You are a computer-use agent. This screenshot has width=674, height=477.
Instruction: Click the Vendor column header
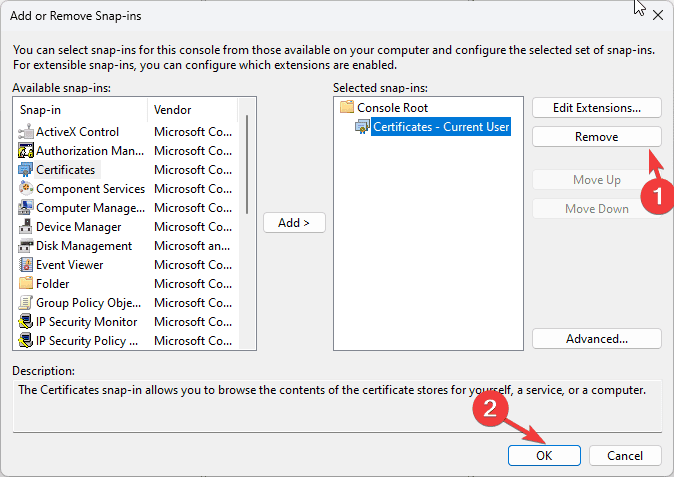(192, 110)
